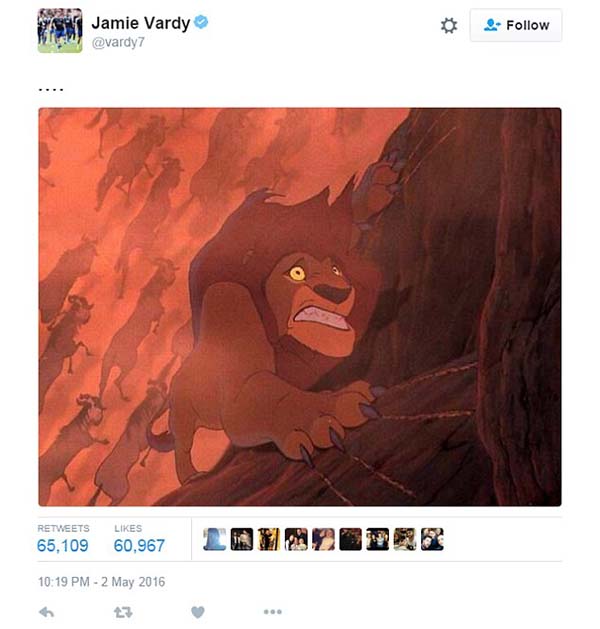
Task: Click the last liker avatar
Action: 432,539
